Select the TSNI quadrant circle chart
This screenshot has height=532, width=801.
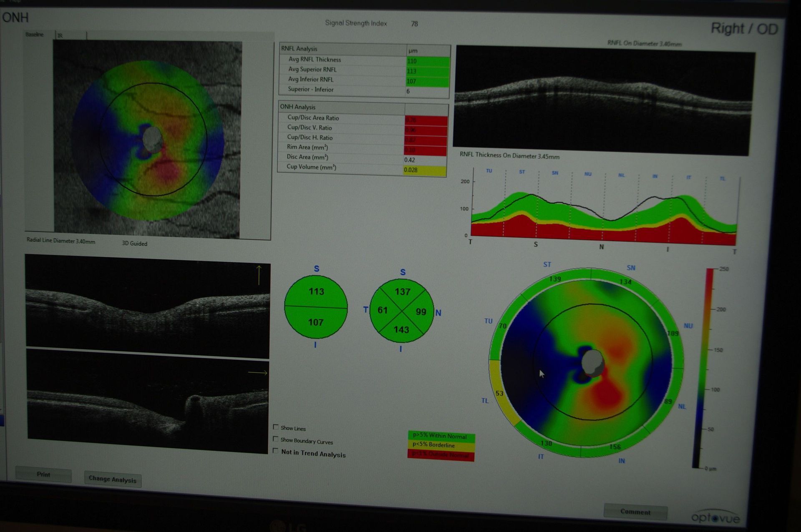(402, 311)
